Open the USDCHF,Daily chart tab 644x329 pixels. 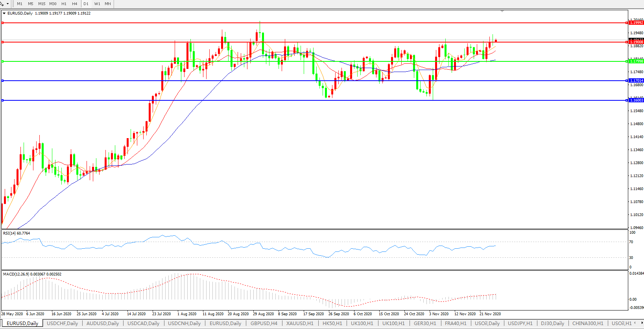(x=62, y=323)
